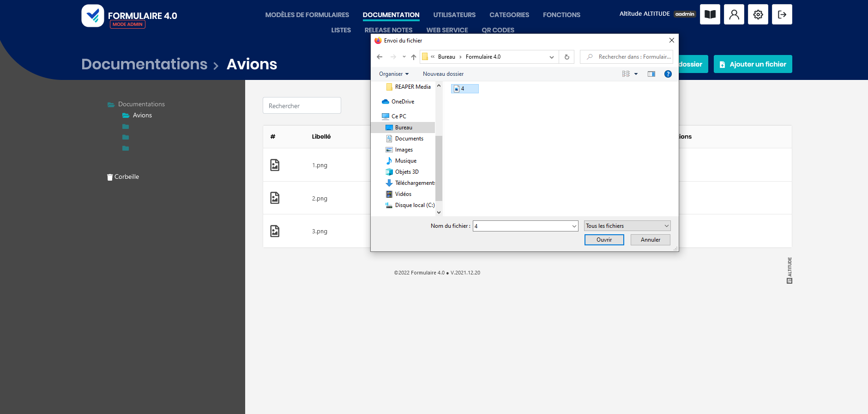The height and width of the screenshot is (414, 868).
Task: Open the Utilisateurs menu
Action: coord(454,15)
